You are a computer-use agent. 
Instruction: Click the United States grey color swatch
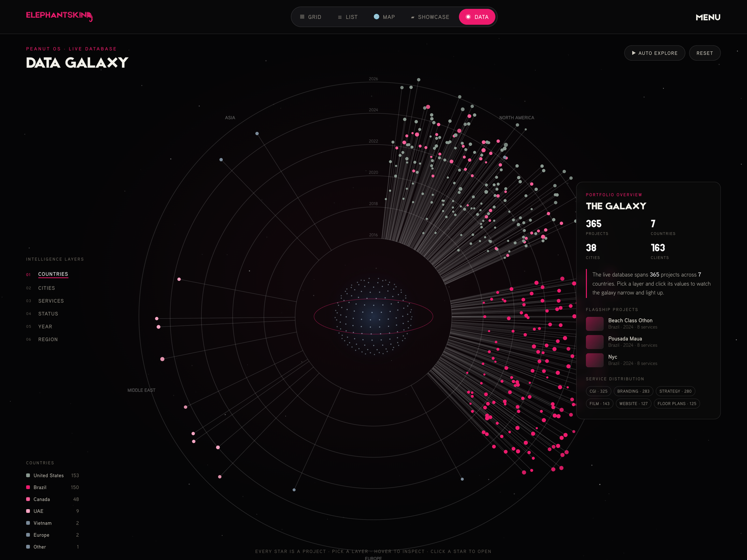(x=28, y=476)
